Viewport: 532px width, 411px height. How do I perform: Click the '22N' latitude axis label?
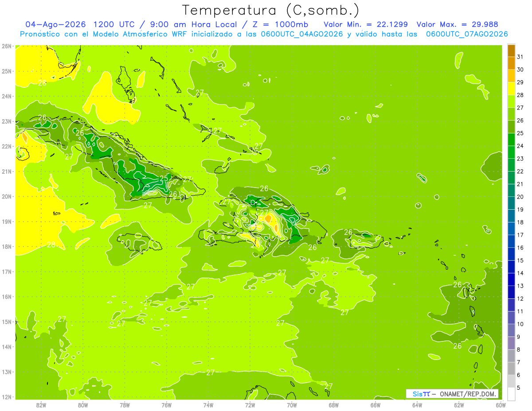[6, 146]
